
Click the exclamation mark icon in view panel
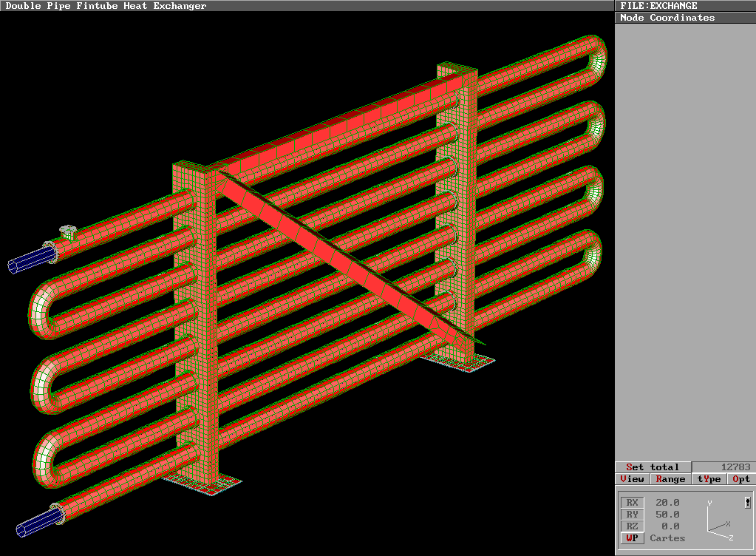click(748, 503)
